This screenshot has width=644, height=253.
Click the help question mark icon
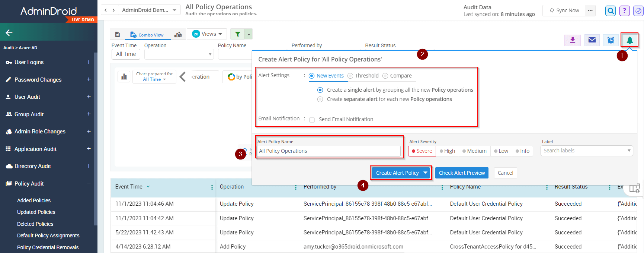click(624, 11)
